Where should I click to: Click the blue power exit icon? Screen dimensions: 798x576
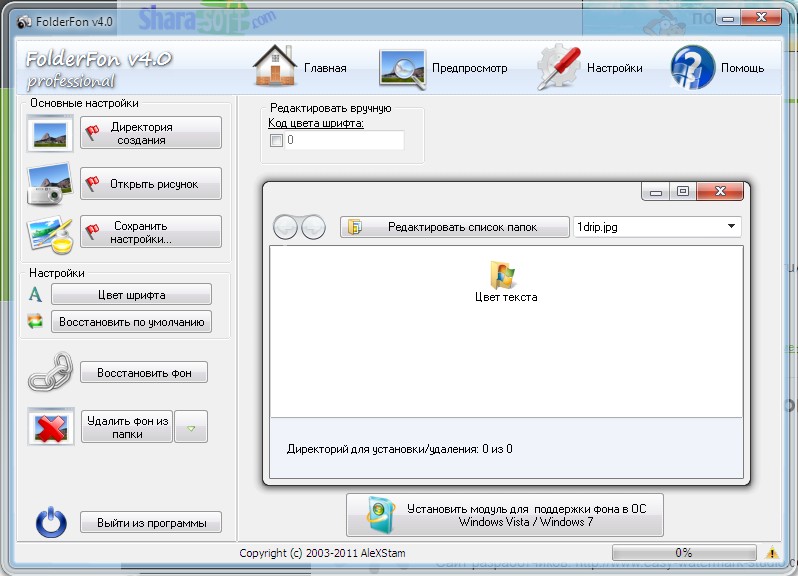[x=51, y=522]
